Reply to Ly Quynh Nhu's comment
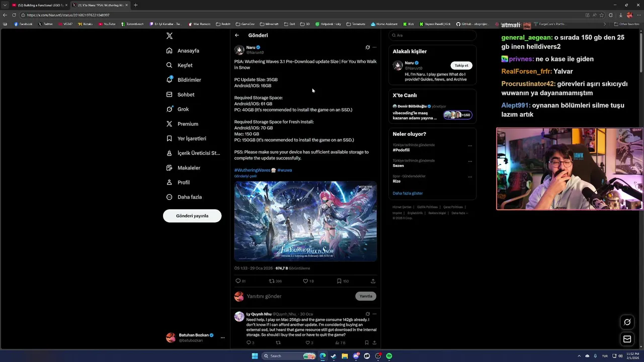The height and width of the screenshot is (362, 644). (249, 343)
